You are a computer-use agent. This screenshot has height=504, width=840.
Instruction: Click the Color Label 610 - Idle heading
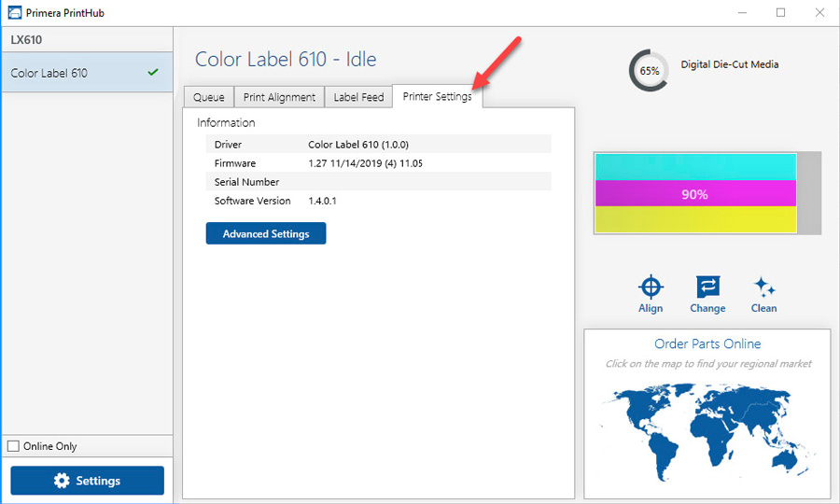[x=286, y=59]
